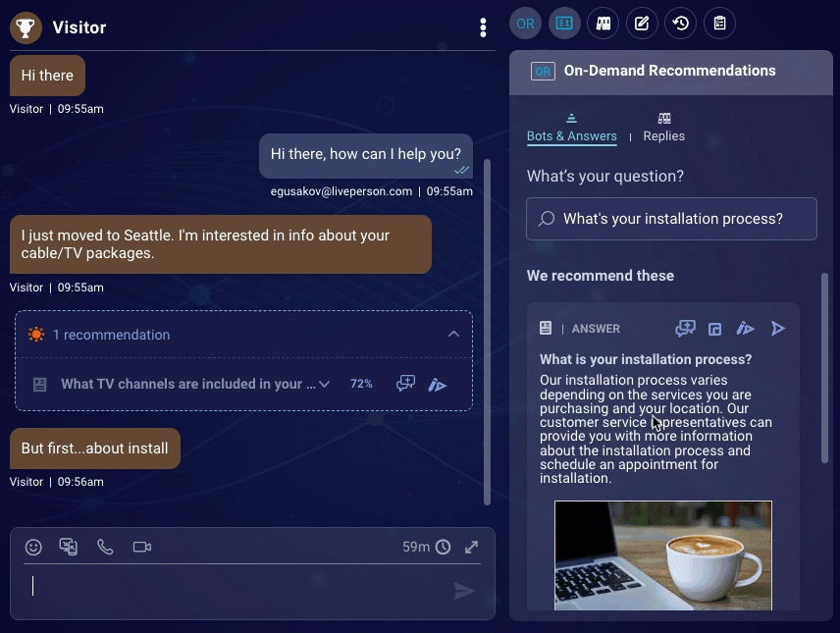Image resolution: width=840 pixels, height=633 pixels.
Task: Click the search magnifier icon
Action: [x=547, y=219]
